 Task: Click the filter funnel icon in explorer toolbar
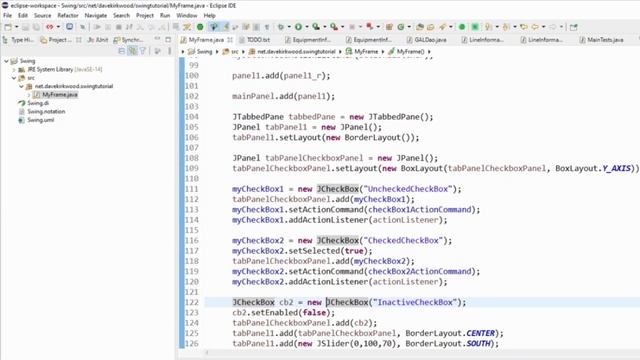(143, 51)
